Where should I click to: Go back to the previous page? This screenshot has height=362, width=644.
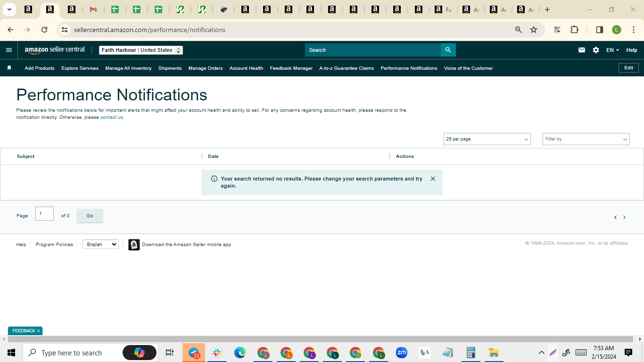coord(10,30)
